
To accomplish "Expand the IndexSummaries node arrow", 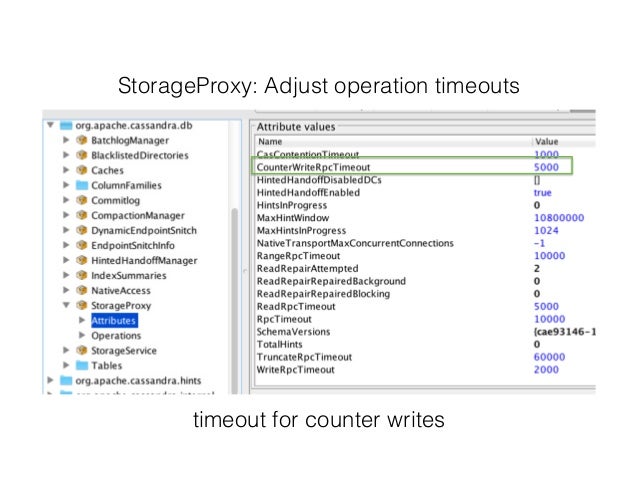I will pyautogui.click(x=66, y=276).
